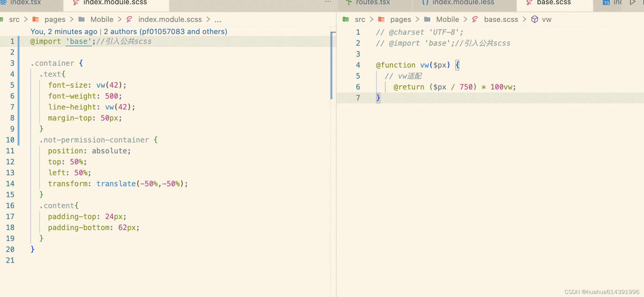Image resolution: width=644 pixels, height=297 pixels.
Task: Click 'padding-bottom' on line 18
Action: coord(79,228)
